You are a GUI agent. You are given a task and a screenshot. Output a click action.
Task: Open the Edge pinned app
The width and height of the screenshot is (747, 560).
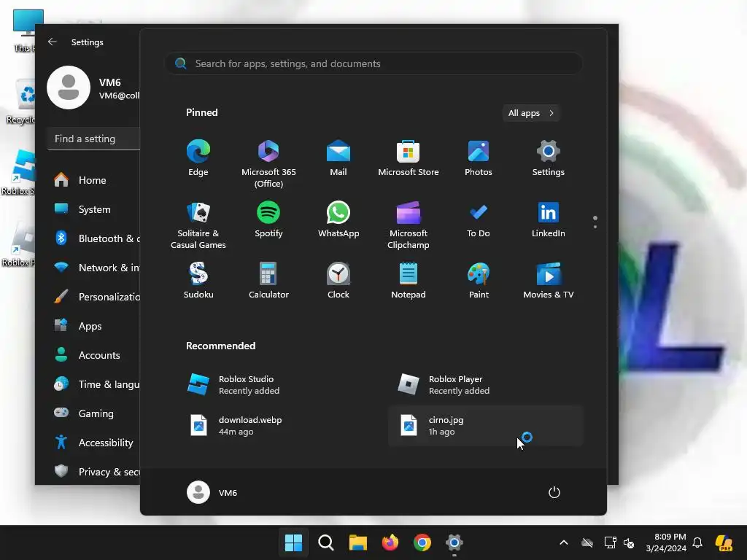tap(198, 158)
